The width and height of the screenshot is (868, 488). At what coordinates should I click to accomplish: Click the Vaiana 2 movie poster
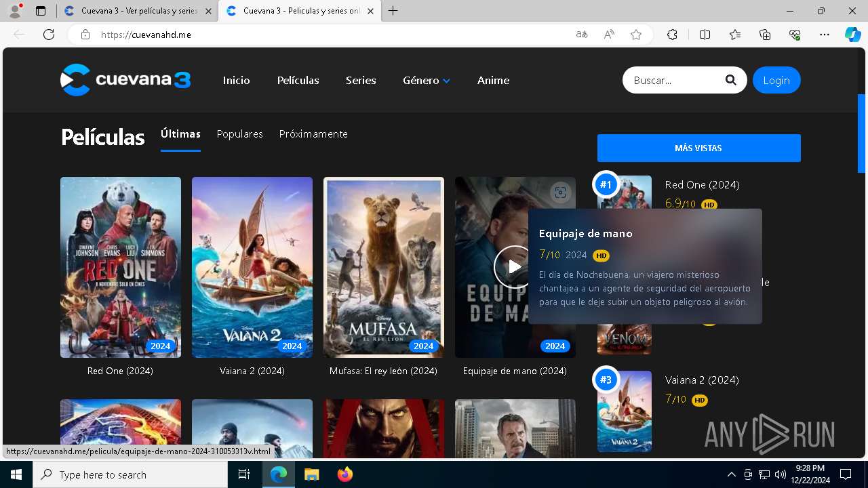tap(252, 267)
